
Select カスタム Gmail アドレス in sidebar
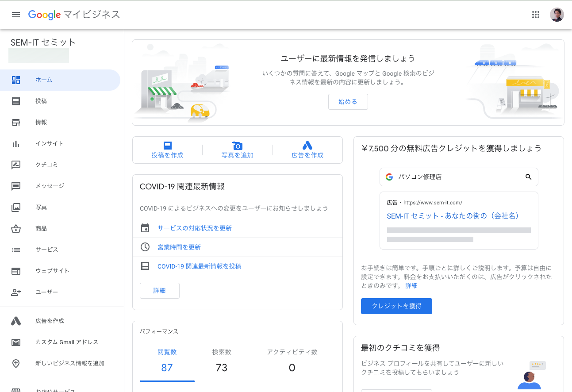pyautogui.click(x=60, y=342)
